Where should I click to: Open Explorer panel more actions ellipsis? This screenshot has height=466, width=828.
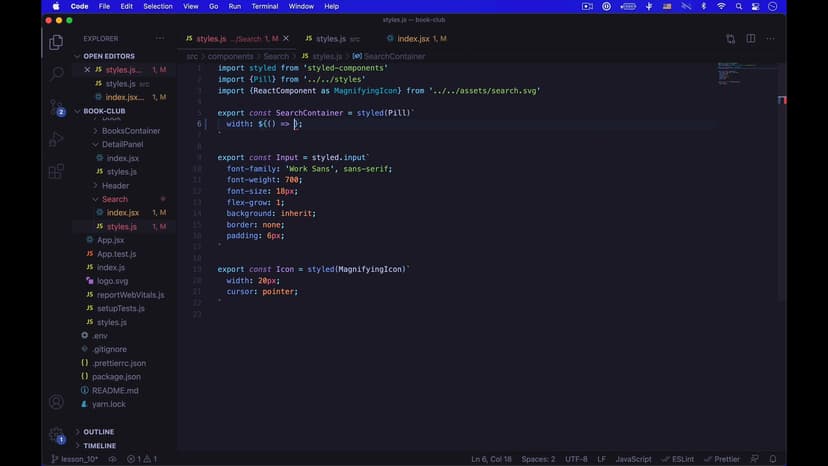pos(160,39)
